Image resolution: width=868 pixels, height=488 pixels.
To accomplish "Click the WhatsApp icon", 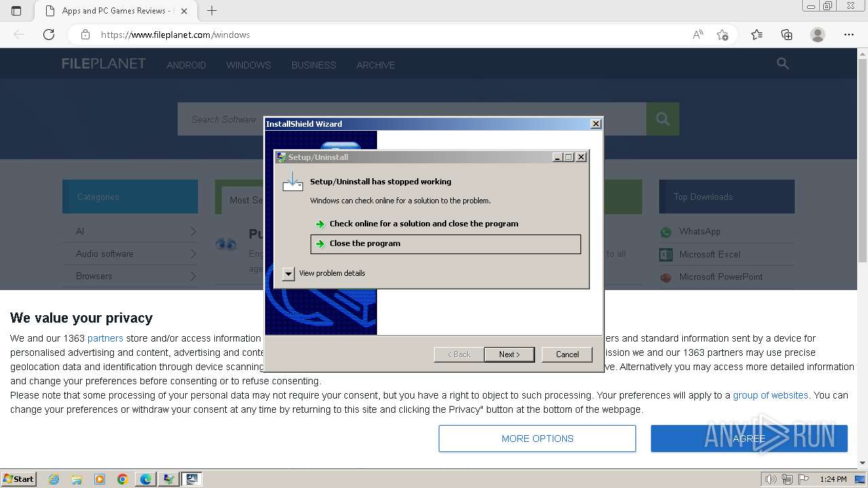I will [x=666, y=232].
